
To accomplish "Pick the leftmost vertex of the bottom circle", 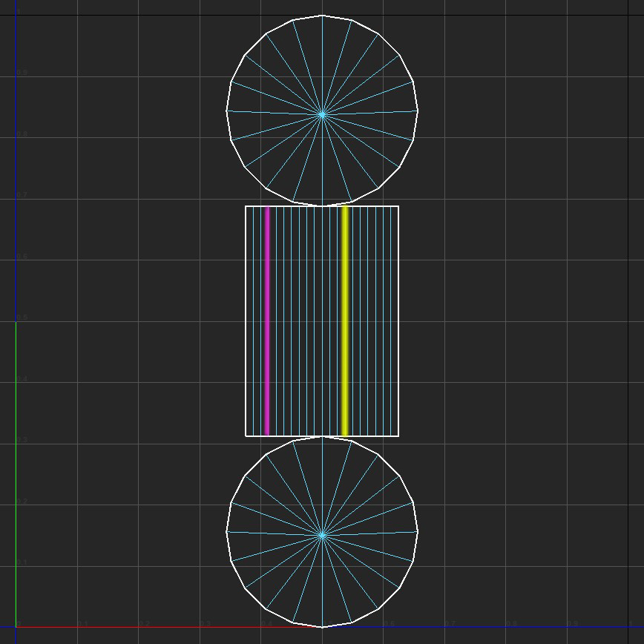I will 226,531.
